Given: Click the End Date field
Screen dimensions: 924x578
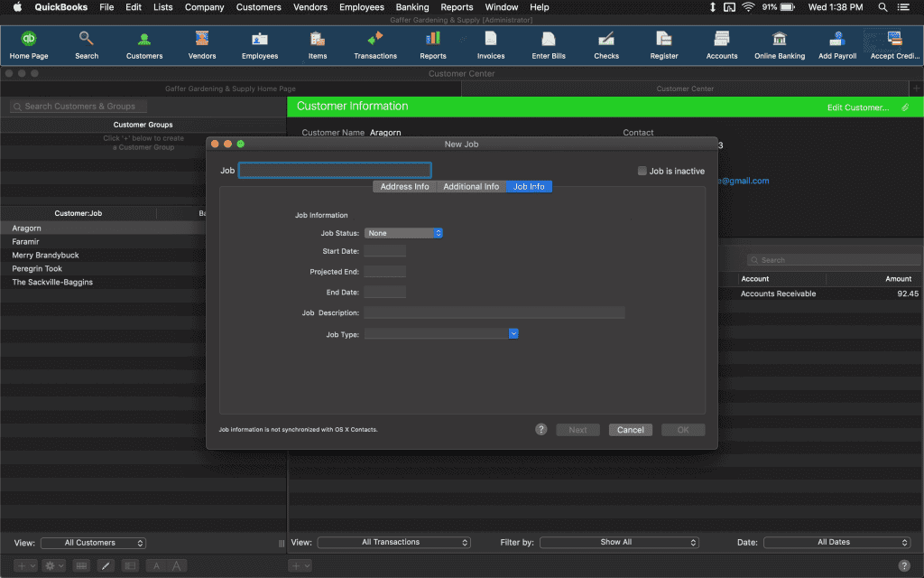Looking at the screenshot, I should coord(384,292).
